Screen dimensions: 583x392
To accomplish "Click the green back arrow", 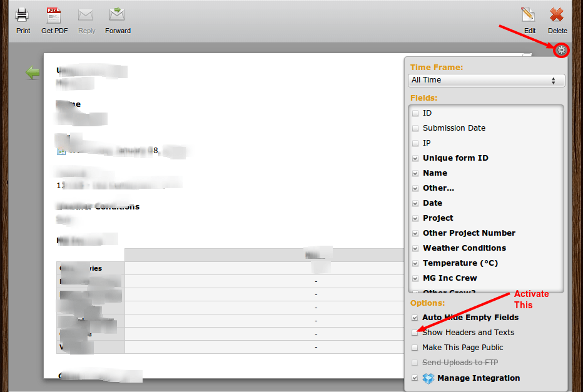I will [x=32, y=73].
